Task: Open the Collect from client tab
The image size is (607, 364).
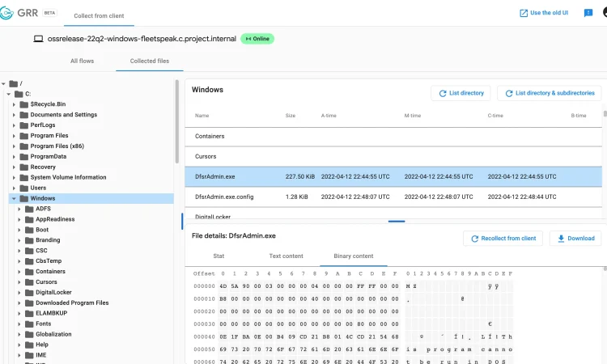Action: pyautogui.click(x=99, y=16)
